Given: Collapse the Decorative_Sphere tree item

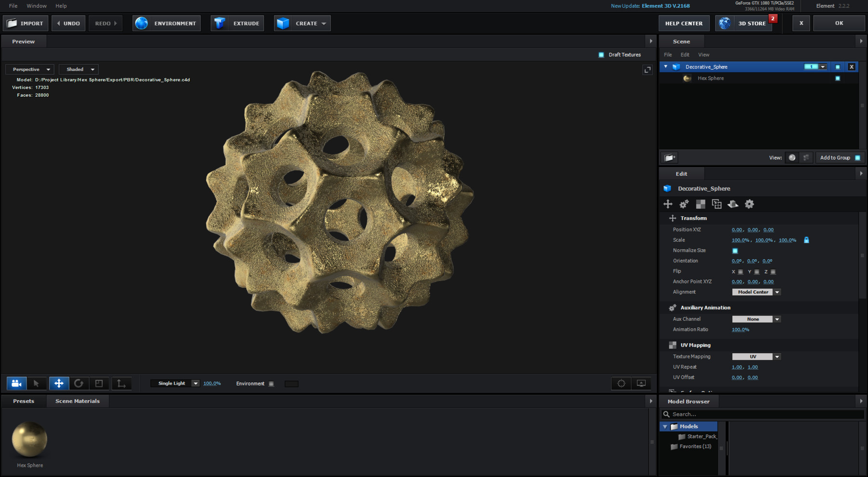Looking at the screenshot, I should pos(665,66).
